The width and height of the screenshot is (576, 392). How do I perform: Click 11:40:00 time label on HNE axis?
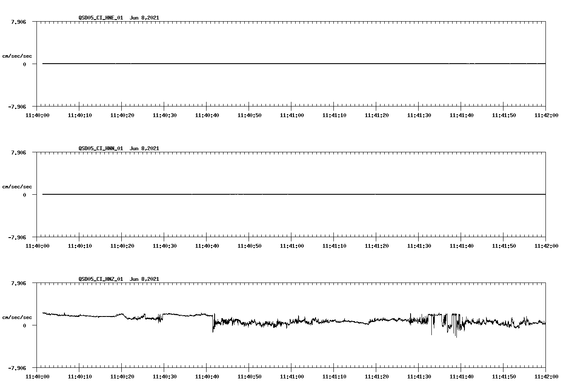(37, 115)
